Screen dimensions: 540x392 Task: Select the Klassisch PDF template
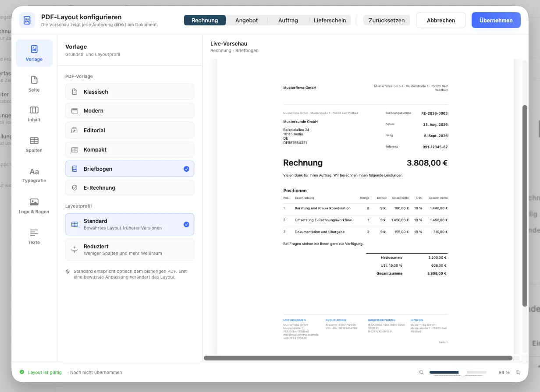[x=130, y=92]
